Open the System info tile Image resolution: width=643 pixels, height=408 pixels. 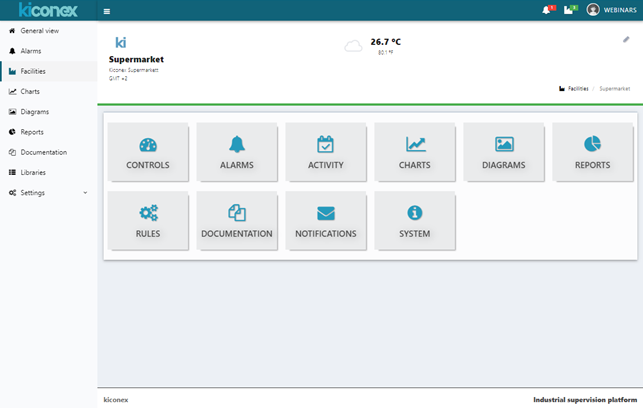pyautogui.click(x=415, y=220)
